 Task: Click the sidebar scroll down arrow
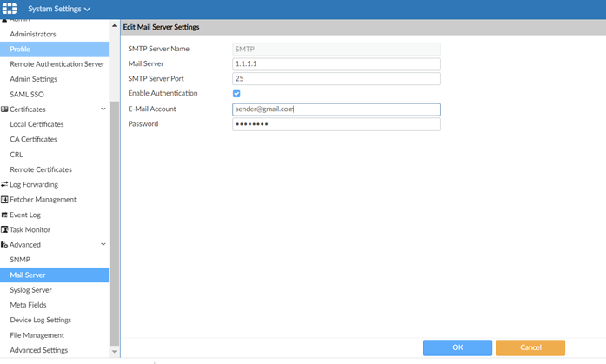(x=115, y=352)
